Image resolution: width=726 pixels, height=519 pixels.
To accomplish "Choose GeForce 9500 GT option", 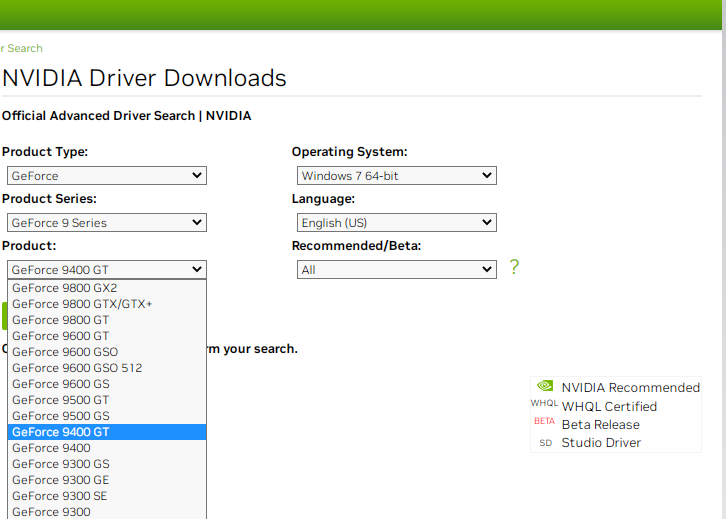I will [107, 400].
